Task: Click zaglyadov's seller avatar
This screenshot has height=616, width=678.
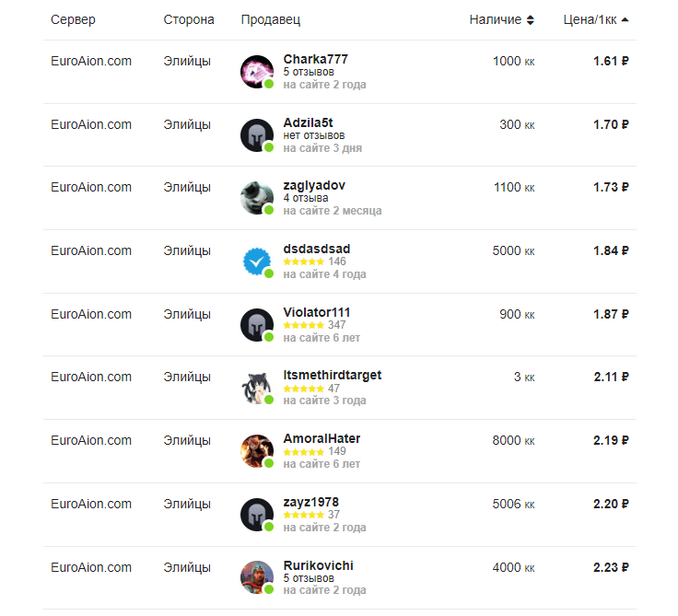Action: point(257,198)
